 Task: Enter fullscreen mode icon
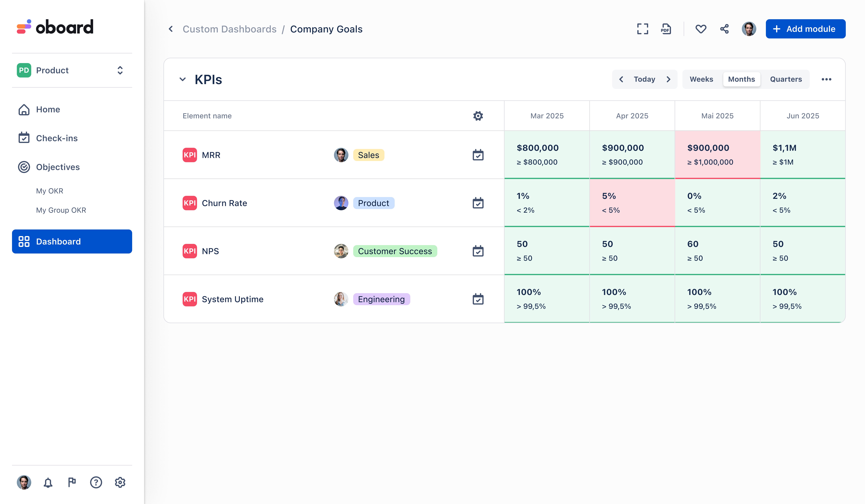coord(643,29)
